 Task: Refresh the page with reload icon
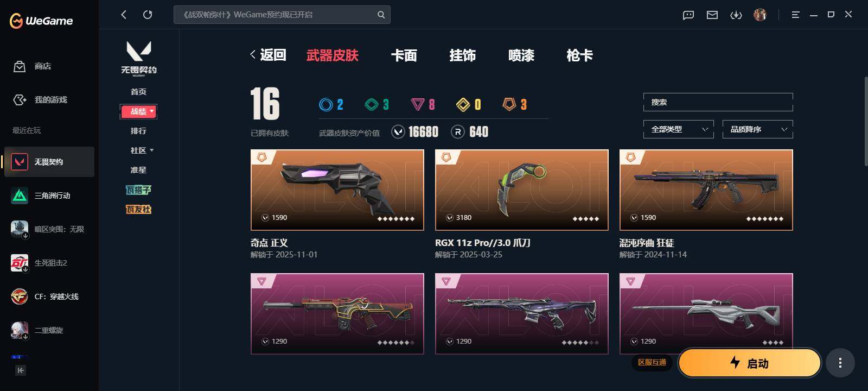(148, 15)
